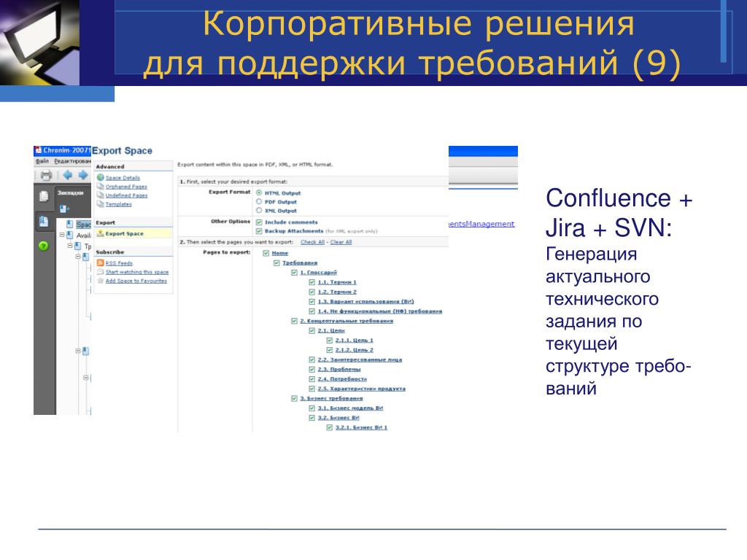The width and height of the screenshot is (747, 560).
Task: Open 1.4. Не функциональные (НФ) требования link
Action: [x=380, y=311]
